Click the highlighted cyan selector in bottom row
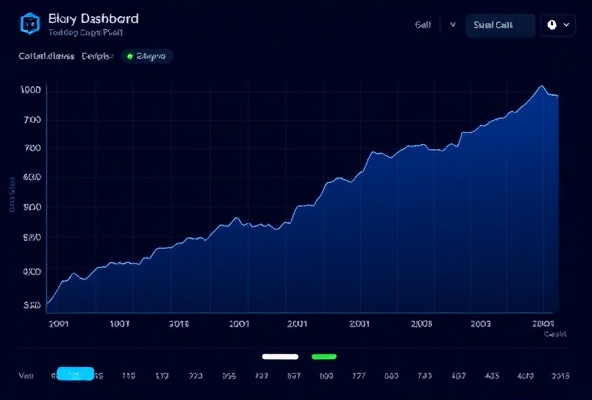 click(76, 374)
